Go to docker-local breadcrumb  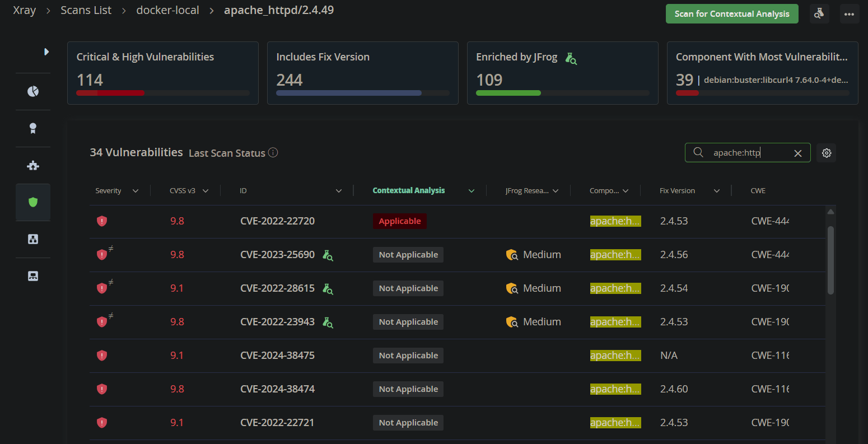(168, 10)
